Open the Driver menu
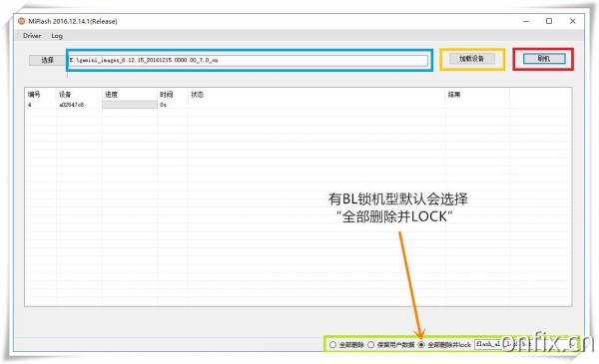The height and width of the screenshot is (364, 599). pos(32,36)
